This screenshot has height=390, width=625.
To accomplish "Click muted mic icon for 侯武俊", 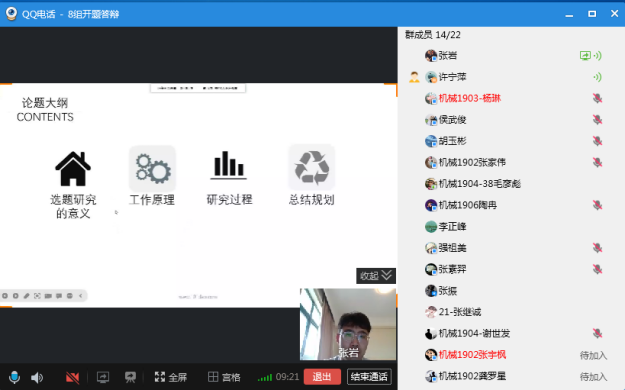I will (x=597, y=120).
